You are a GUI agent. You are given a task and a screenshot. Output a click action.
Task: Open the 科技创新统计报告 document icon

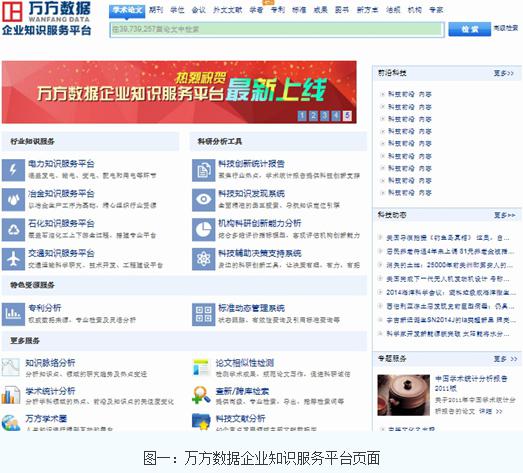(203, 170)
